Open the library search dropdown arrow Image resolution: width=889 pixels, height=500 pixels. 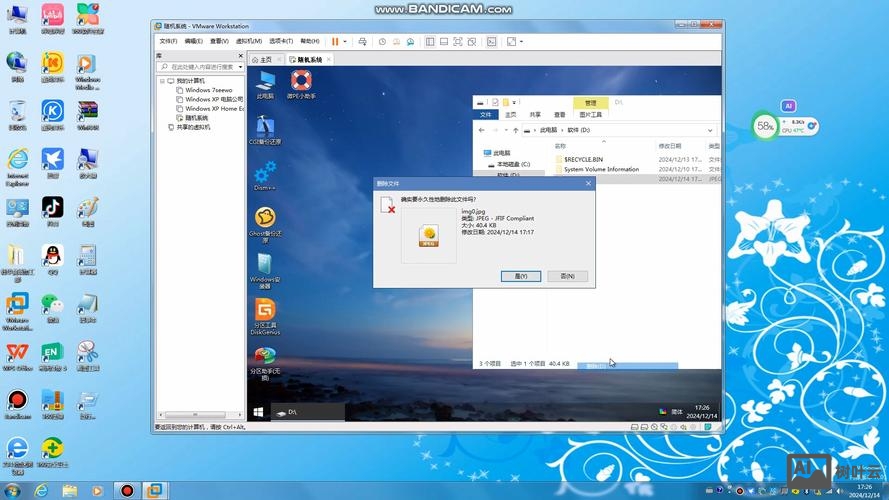tap(240, 67)
